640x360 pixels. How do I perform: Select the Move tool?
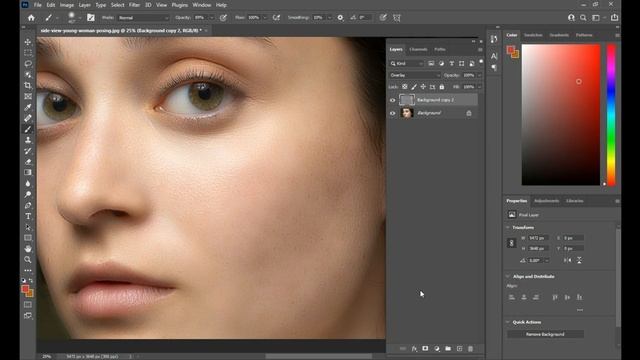point(28,42)
